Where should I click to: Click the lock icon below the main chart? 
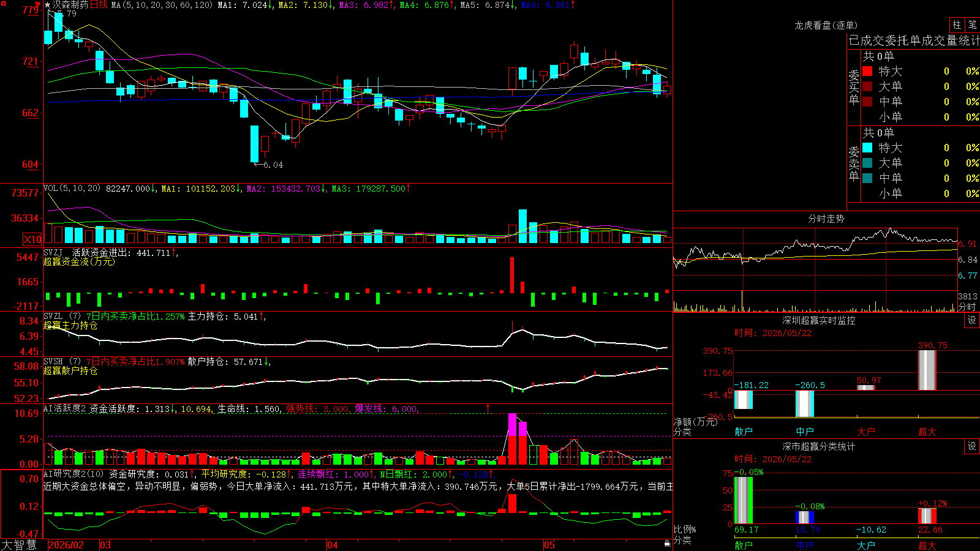667,543
